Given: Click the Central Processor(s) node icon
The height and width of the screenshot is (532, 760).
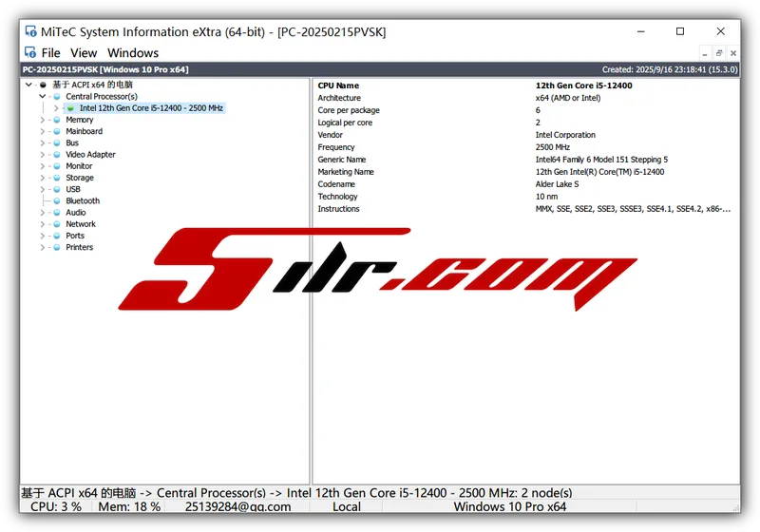Looking at the screenshot, I should coord(57,96).
